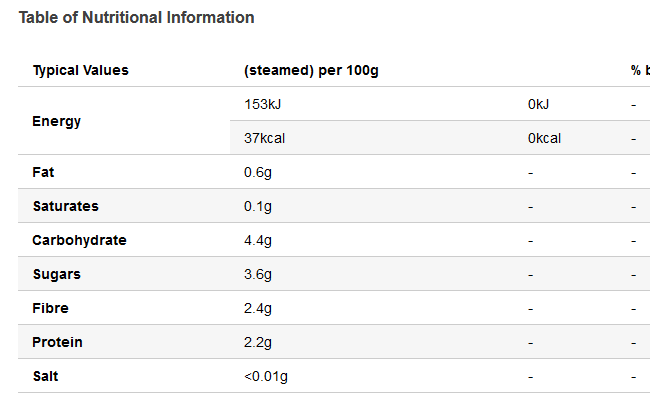The width and height of the screenshot is (650, 415).
Task: Click the 0.6g fat value
Action: pyautogui.click(x=258, y=172)
